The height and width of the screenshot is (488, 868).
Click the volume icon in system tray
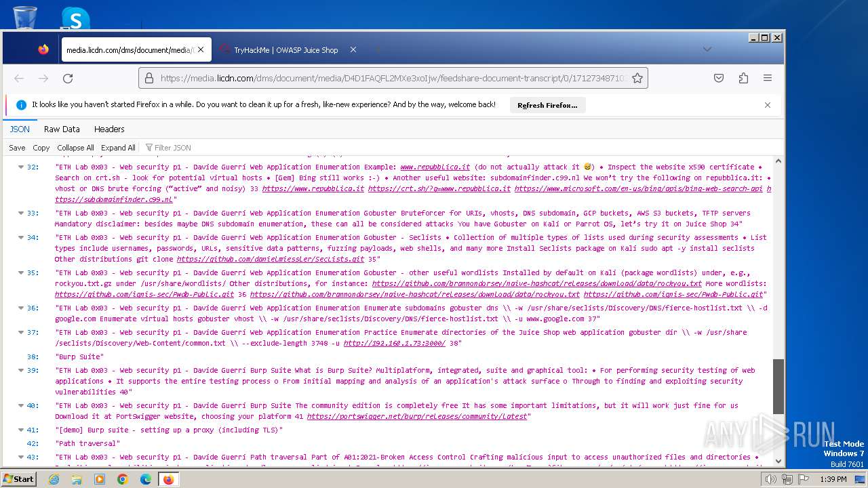coord(770,479)
